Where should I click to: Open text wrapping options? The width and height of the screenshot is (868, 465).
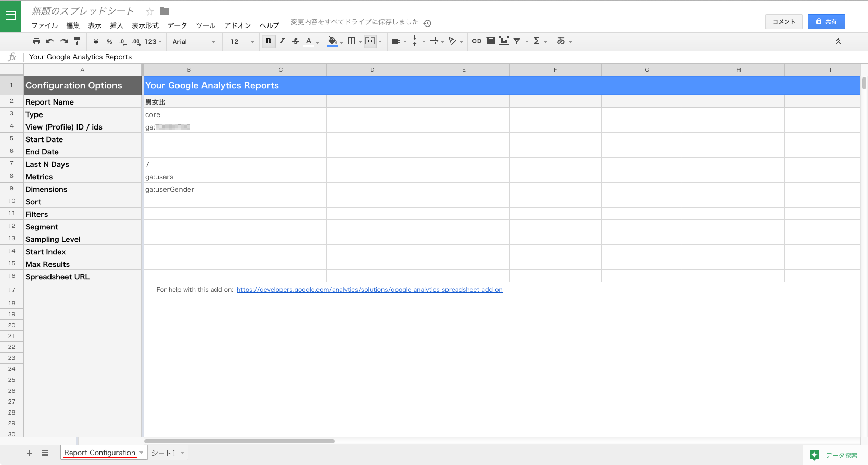[436, 41]
